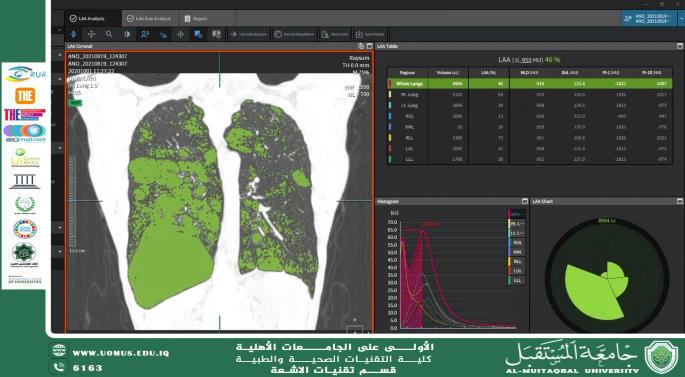Maximize the Histogram panel
This screenshot has width=685, height=377.
pyautogui.click(x=525, y=201)
